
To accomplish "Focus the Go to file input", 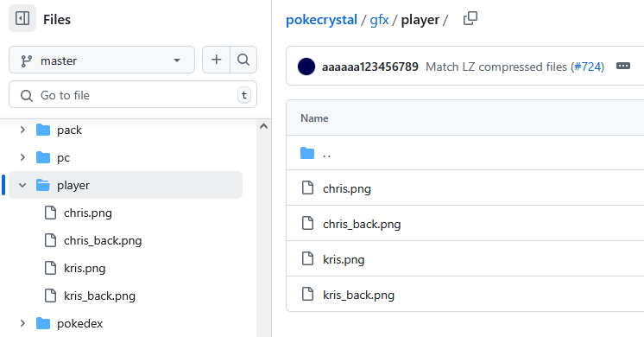I will point(133,94).
